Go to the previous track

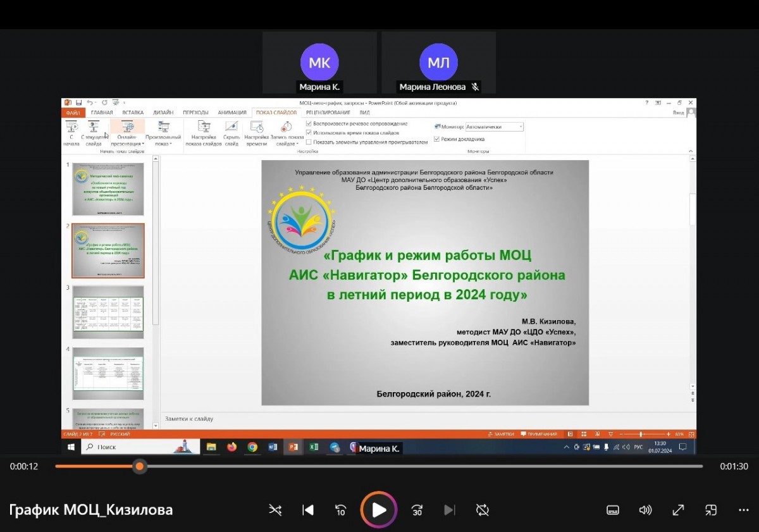point(308,510)
